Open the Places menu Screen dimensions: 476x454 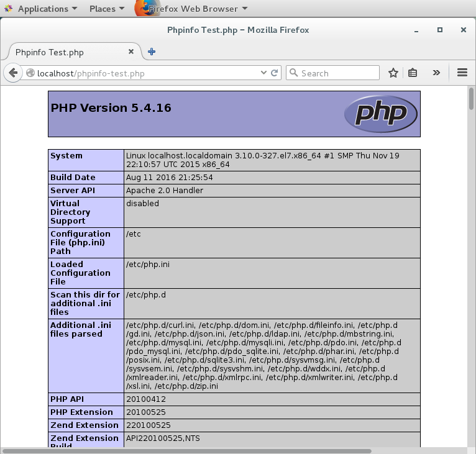(106, 9)
